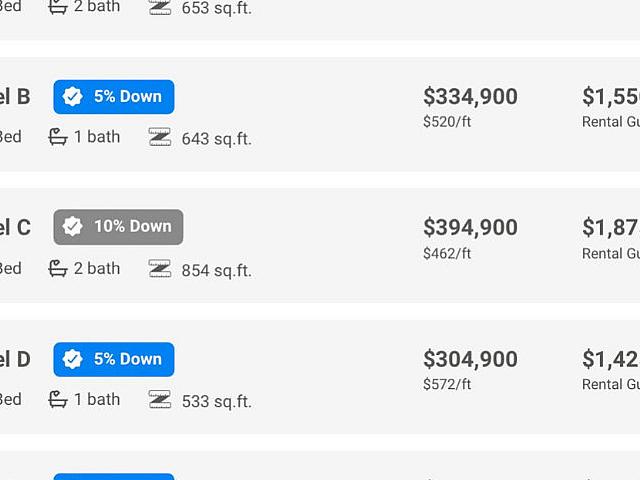
Task: Click the $462/ft price per foot text
Action: (447, 253)
